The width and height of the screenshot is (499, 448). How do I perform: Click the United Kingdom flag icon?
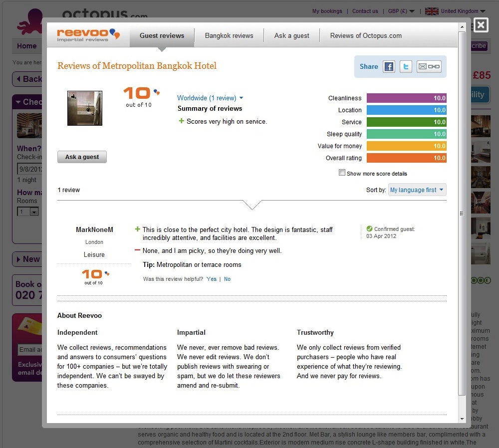pyautogui.click(x=432, y=11)
